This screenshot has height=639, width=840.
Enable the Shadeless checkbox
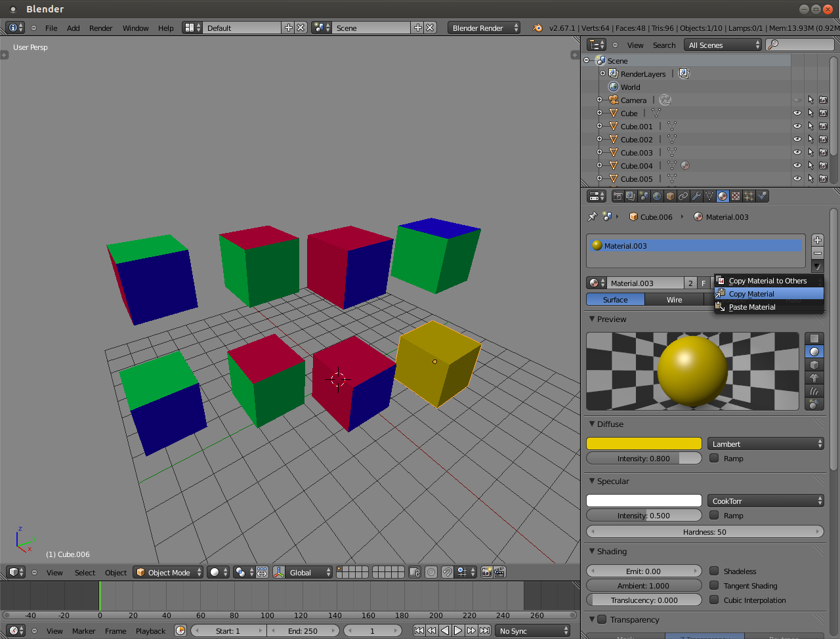[x=714, y=571]
